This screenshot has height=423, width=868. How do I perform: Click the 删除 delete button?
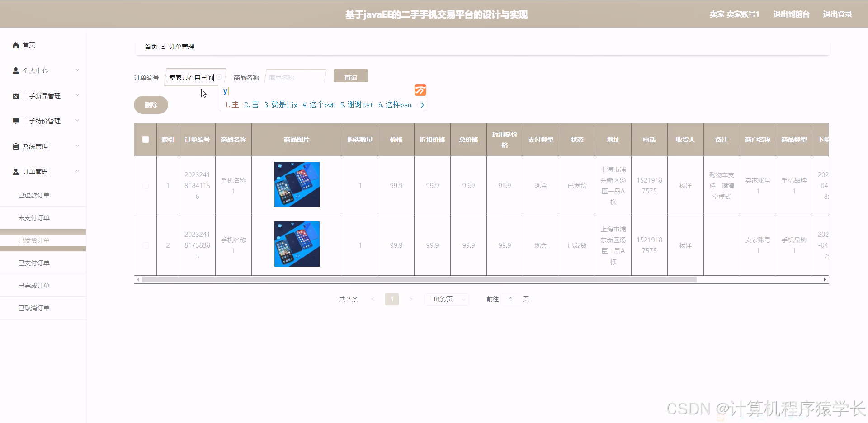(151, 105)
